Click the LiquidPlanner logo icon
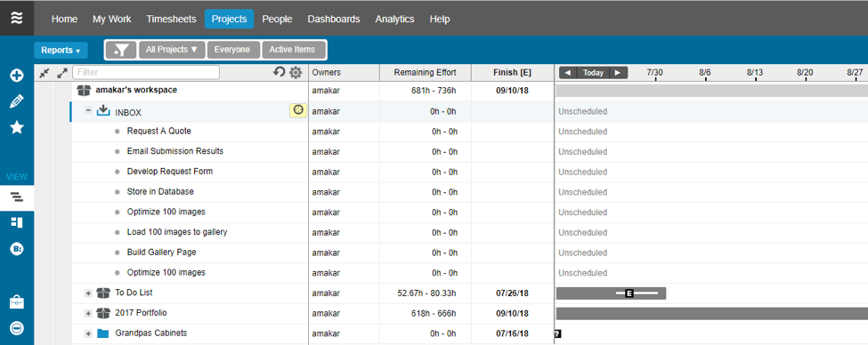 [17, 19]
